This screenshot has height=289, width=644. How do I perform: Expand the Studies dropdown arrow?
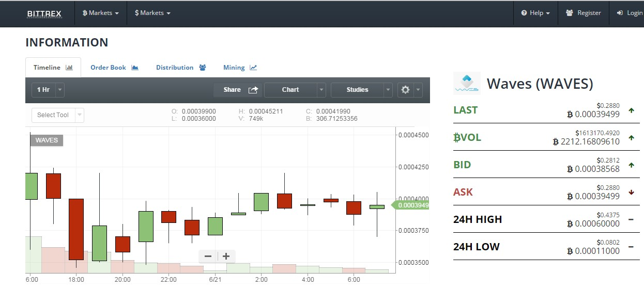388,90
